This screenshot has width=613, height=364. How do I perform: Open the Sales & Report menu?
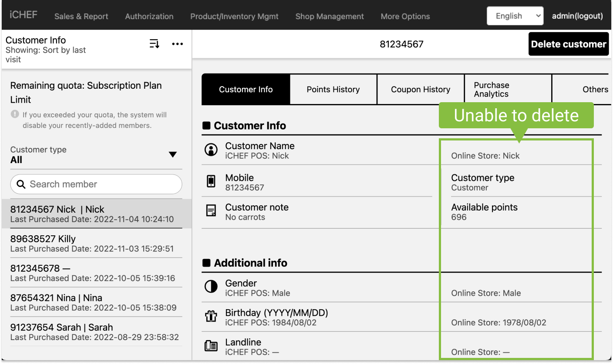[x=81, y=17]
